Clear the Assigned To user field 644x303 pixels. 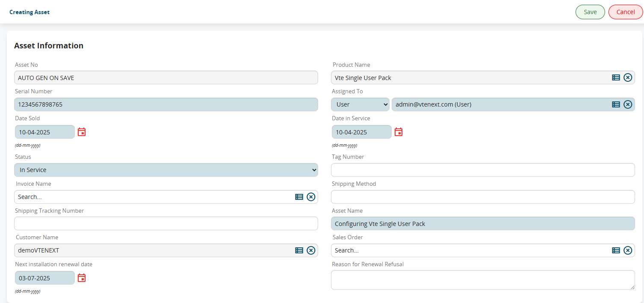(628, 104)
